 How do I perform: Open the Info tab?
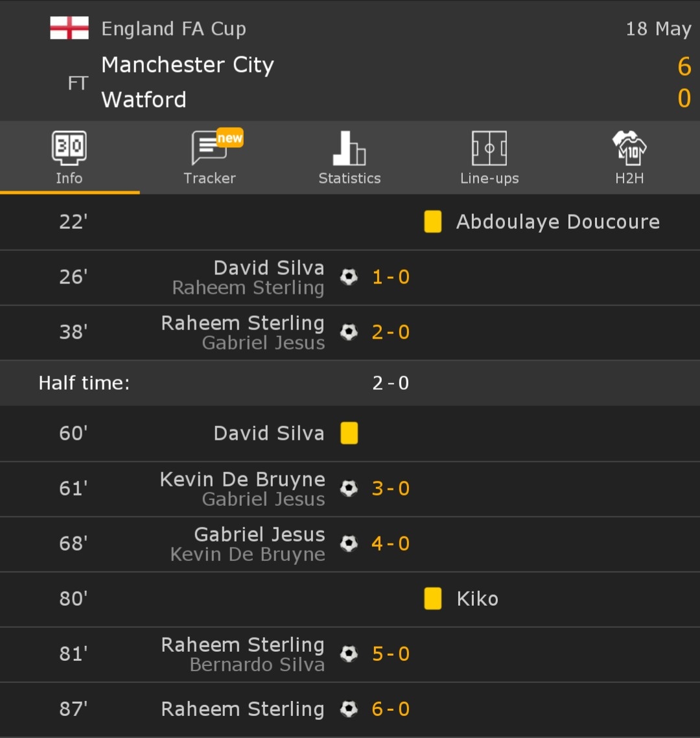click(69, 158)
